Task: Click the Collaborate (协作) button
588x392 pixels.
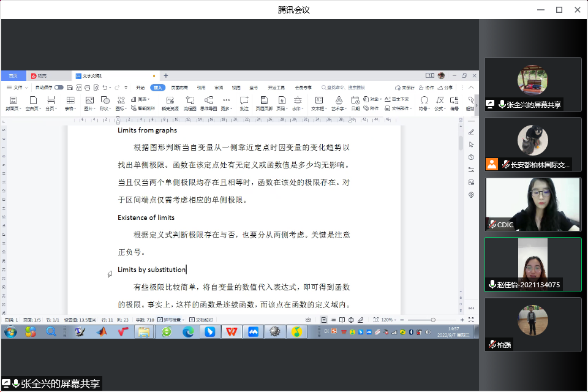Action: point(427,88)
